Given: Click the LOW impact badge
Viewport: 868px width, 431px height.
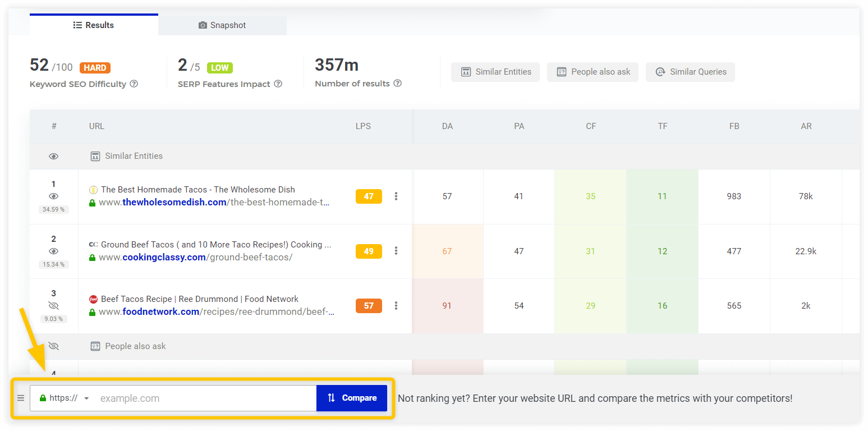Looking at the screenshot, I should tap(220, 68).
